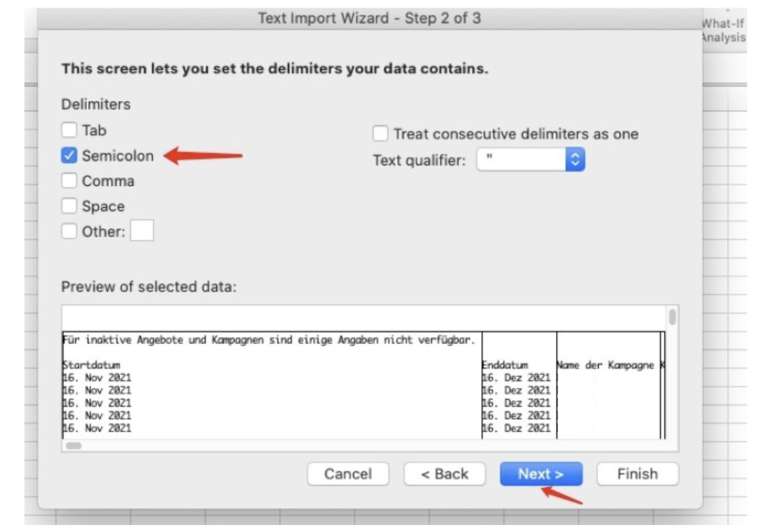Viewport: 758px width, 532px height.
Task: Uncheck the Semicolon delimiter checkbox
Action: (x=69, y=156)
